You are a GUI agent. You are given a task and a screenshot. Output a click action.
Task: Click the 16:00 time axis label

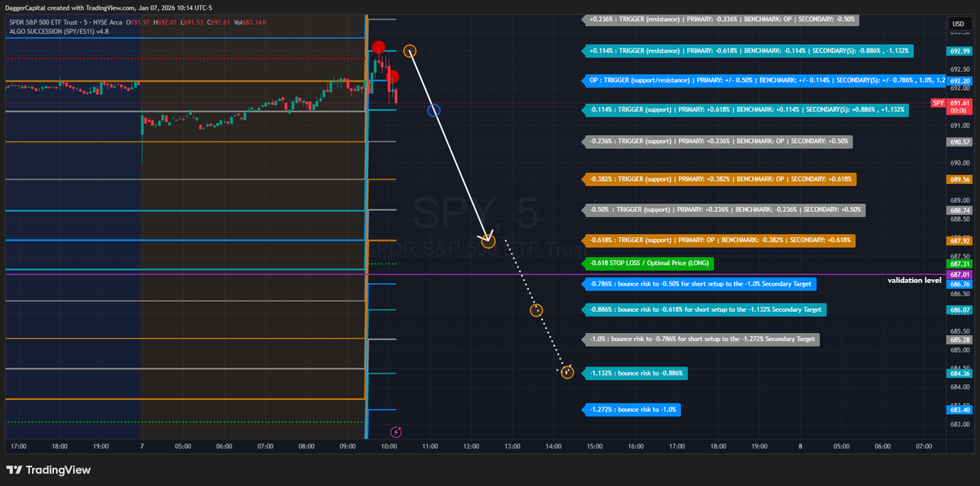[636, 447]
